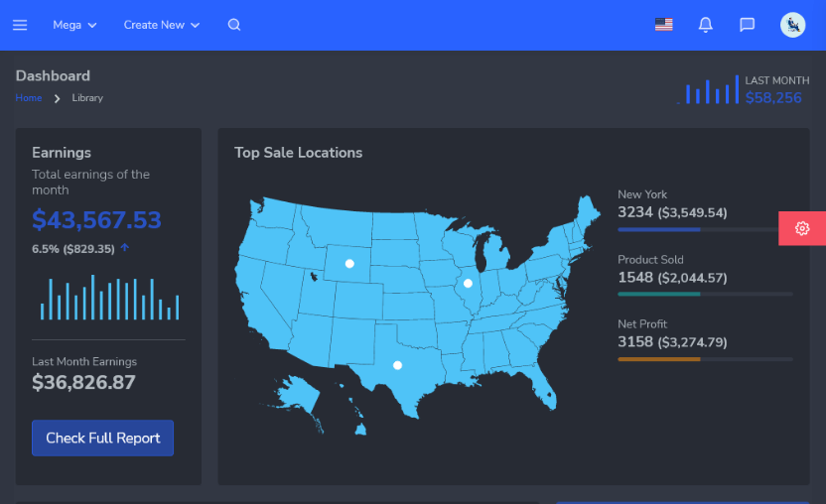Click the Product Sold progress bar
This screenshot has height=504, width=826.
pyautogui.click(x=705, y=295)
